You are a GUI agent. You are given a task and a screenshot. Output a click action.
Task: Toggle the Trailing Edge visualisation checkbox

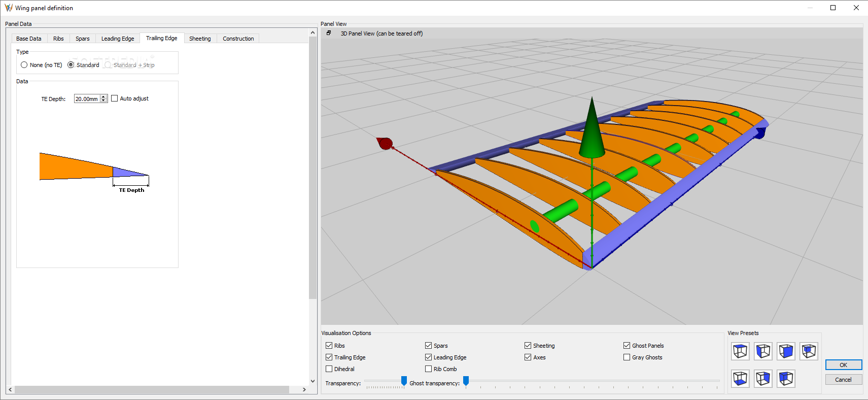[329, 357]
